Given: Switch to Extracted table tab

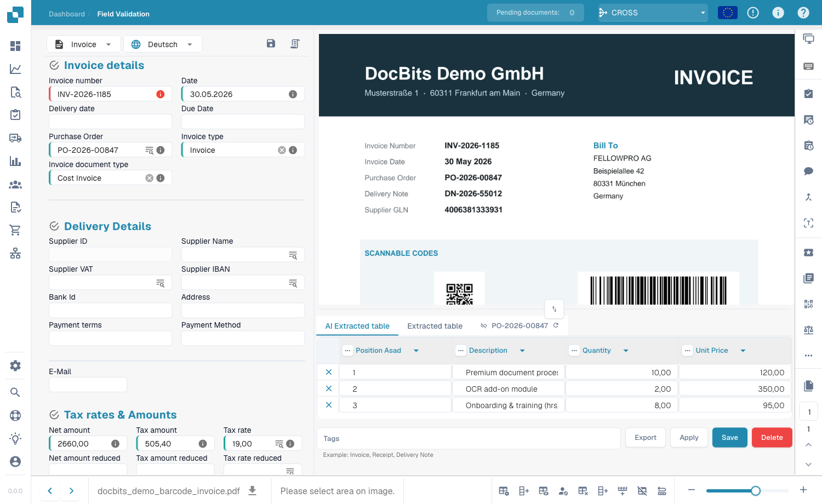Looking at the screenshot, I should 435,326.
